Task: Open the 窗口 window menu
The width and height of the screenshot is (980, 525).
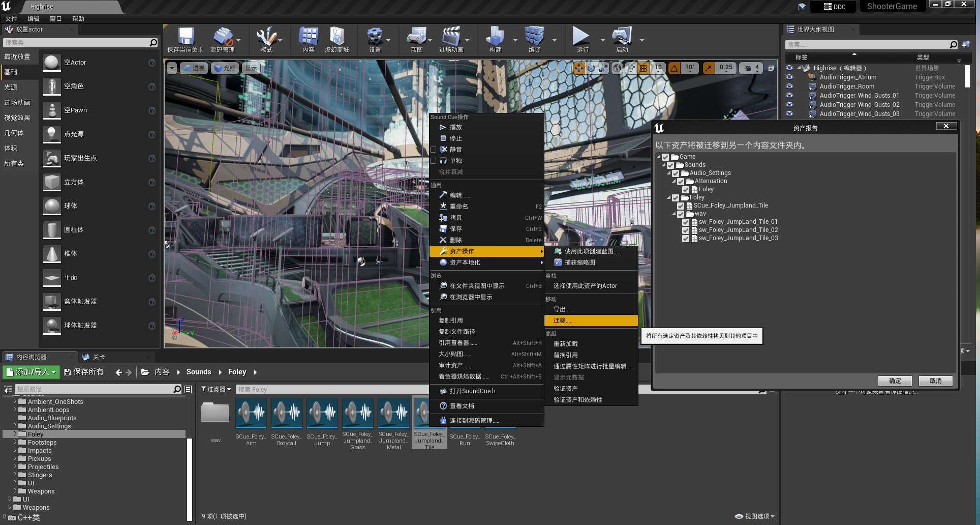Action: (56, 19)
